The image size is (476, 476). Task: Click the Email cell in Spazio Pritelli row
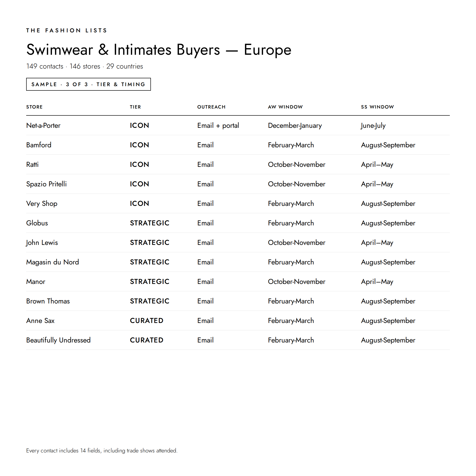205,184
